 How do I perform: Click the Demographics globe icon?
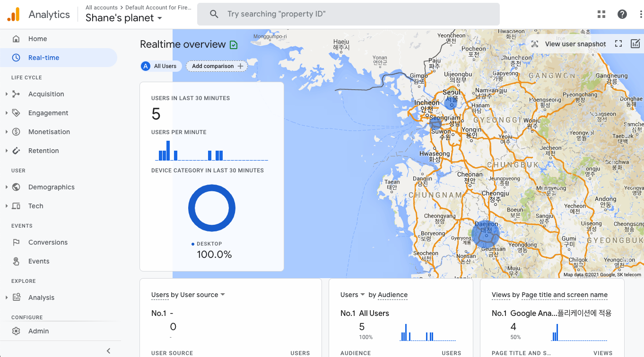tap(16, 187)
